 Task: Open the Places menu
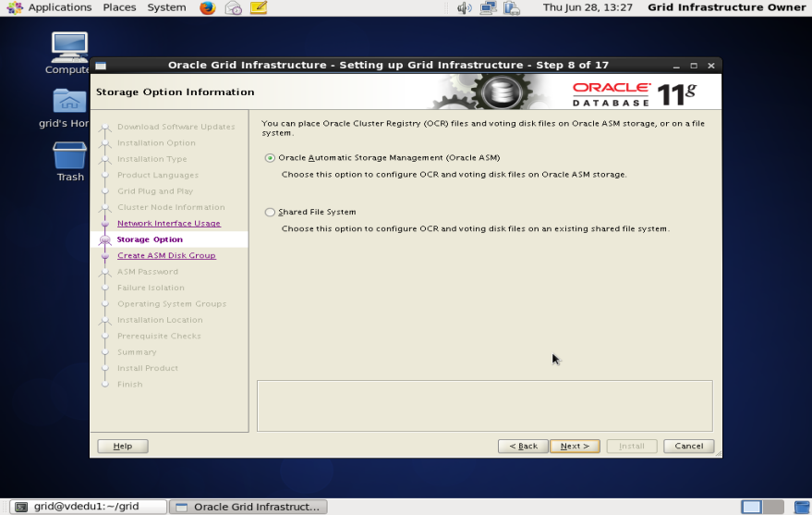point(119,7)
